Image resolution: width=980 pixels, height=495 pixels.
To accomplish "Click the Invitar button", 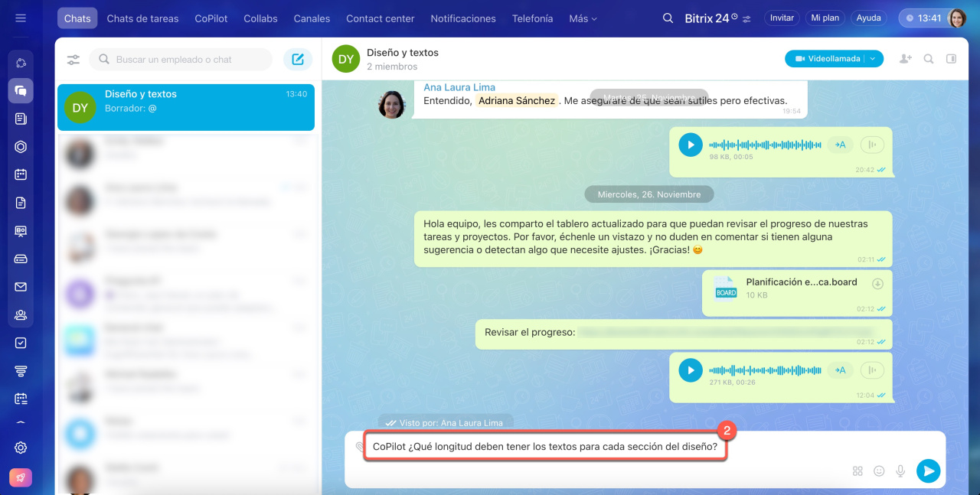I will [782, 18].
